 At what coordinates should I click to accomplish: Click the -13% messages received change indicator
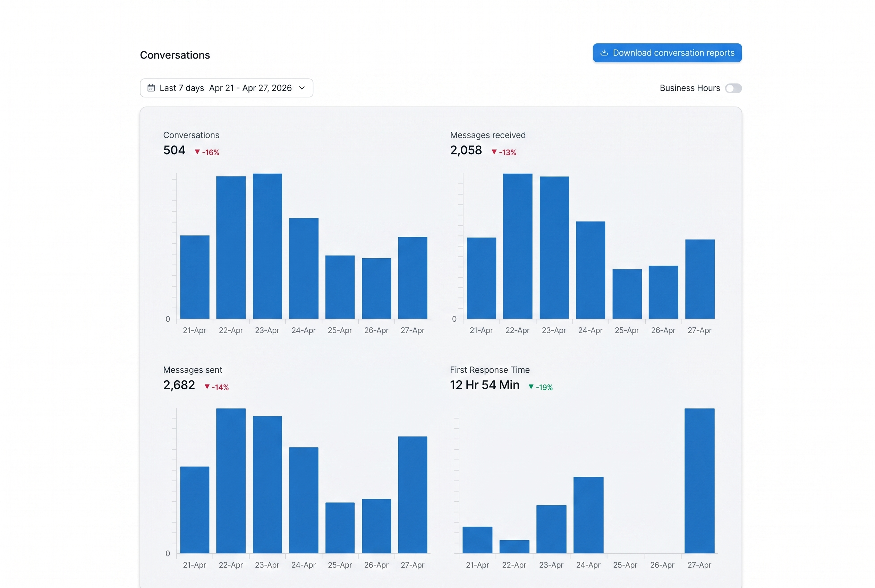coord(504,152)
